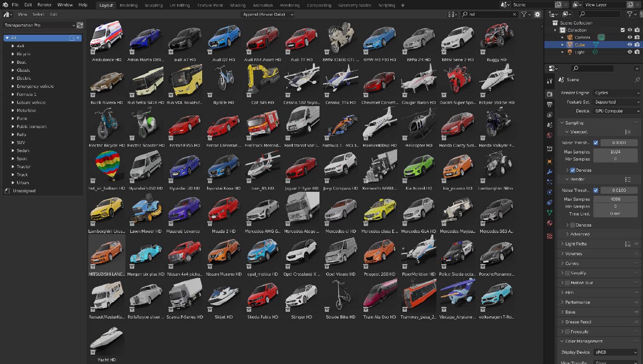This screenshot has height=364, width=643.
Task: Open the outliner filter dropdown
Action: point(631,14)
